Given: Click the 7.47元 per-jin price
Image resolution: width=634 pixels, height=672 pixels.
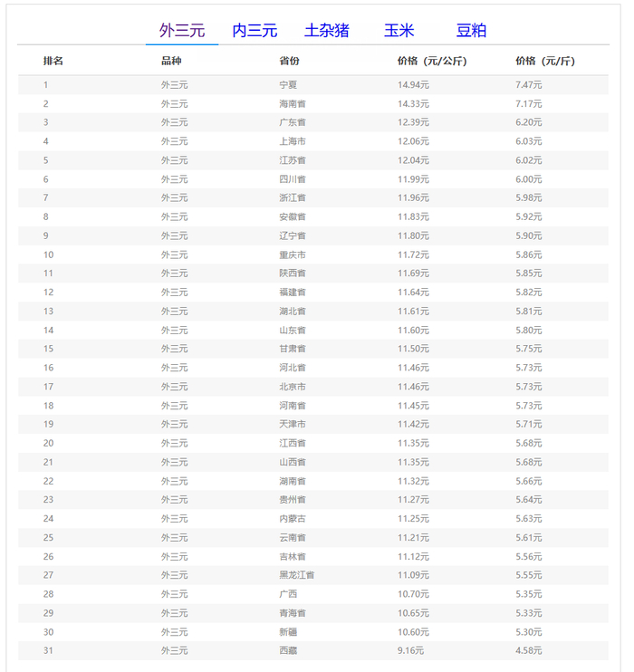Looking at the screenshot, I should 529,85.
